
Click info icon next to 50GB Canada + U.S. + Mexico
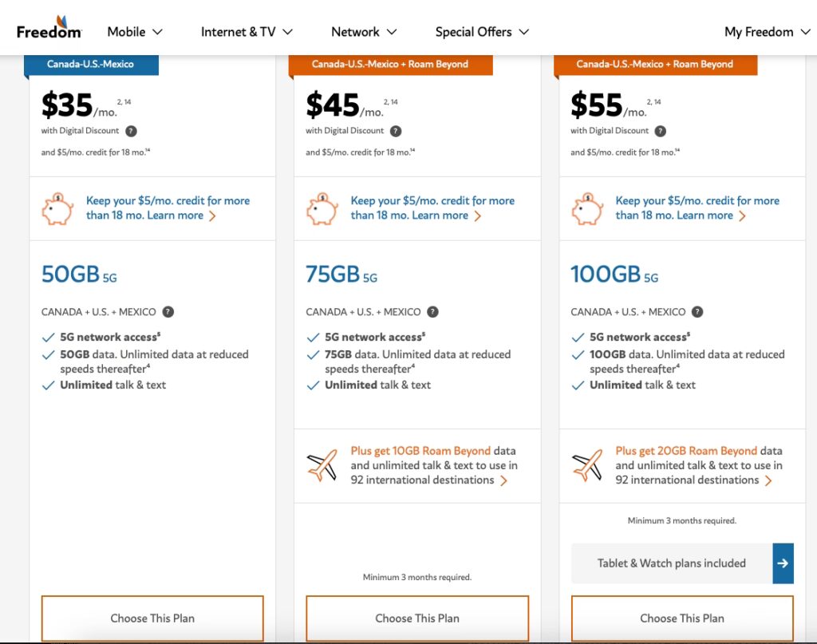(168, 312)
